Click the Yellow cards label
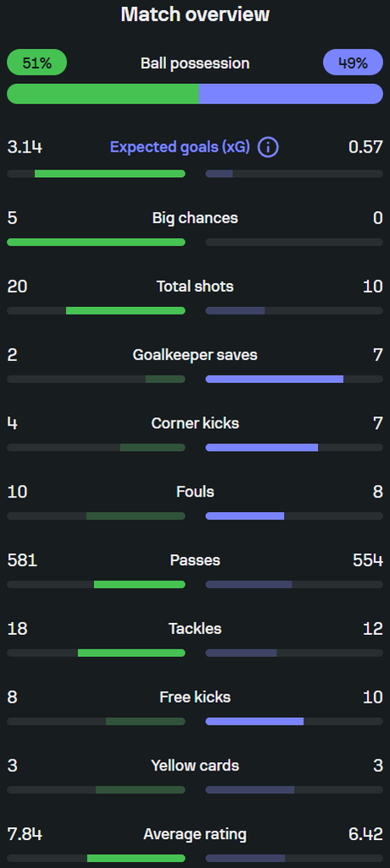The height and width of the screenshot is (868, 390). point(195,765)
